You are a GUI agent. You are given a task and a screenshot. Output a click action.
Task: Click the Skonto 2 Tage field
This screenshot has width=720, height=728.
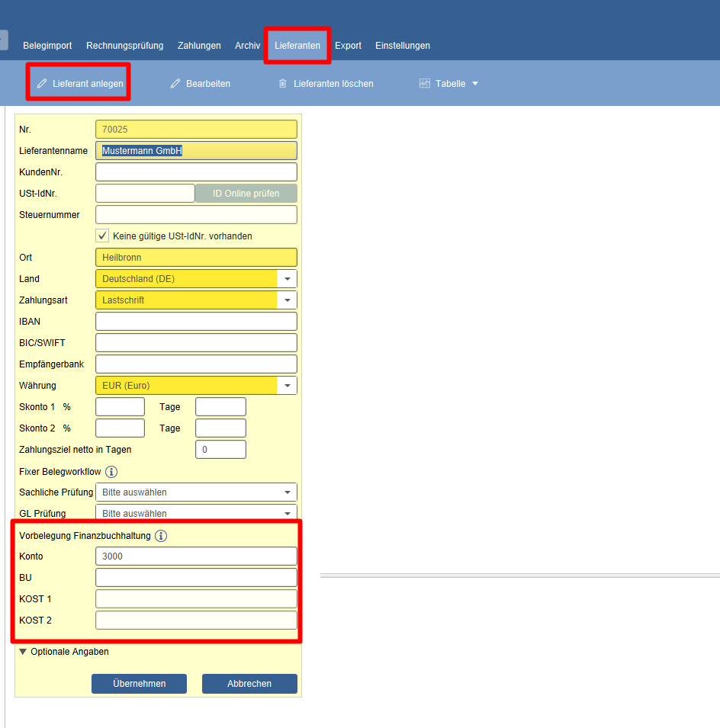[220, 428]
